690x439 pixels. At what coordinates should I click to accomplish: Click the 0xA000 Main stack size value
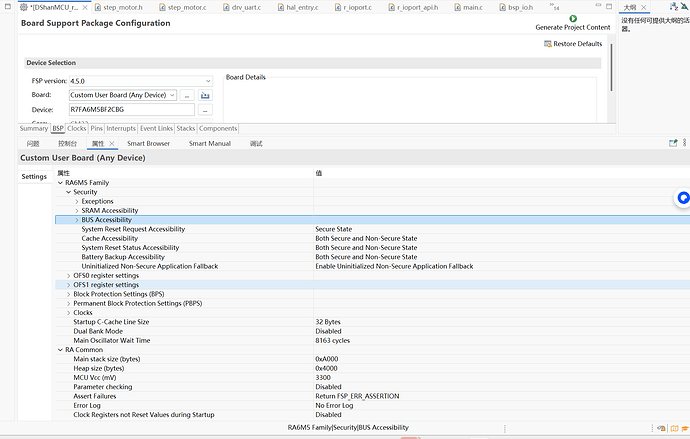click(x=327, y=359)
